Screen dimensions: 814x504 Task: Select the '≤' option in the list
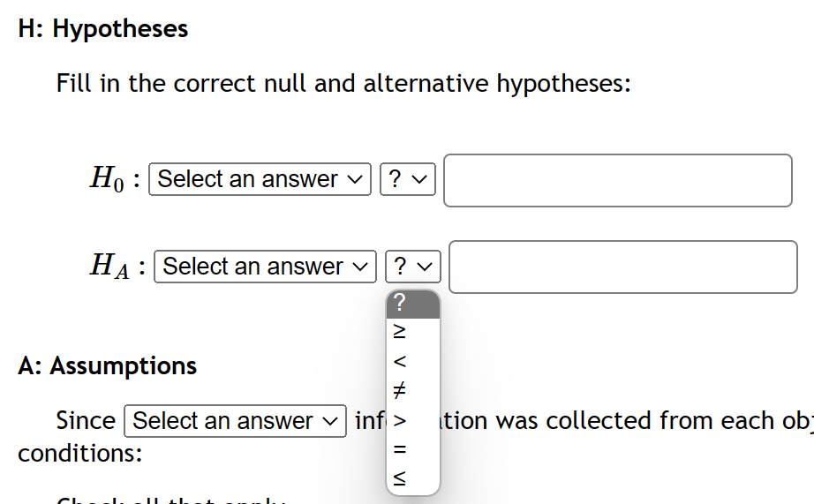[399, 478]
